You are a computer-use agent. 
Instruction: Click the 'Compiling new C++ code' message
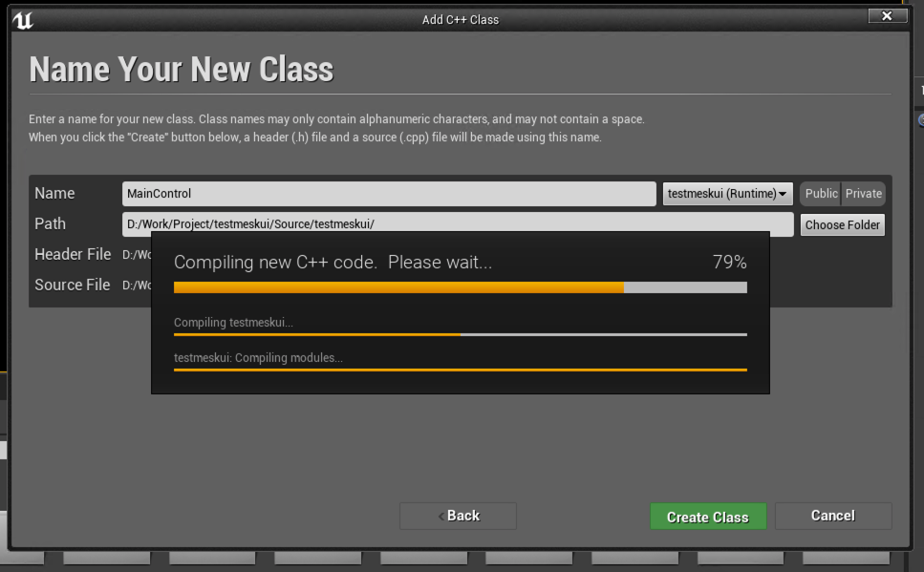pos(333,263)
